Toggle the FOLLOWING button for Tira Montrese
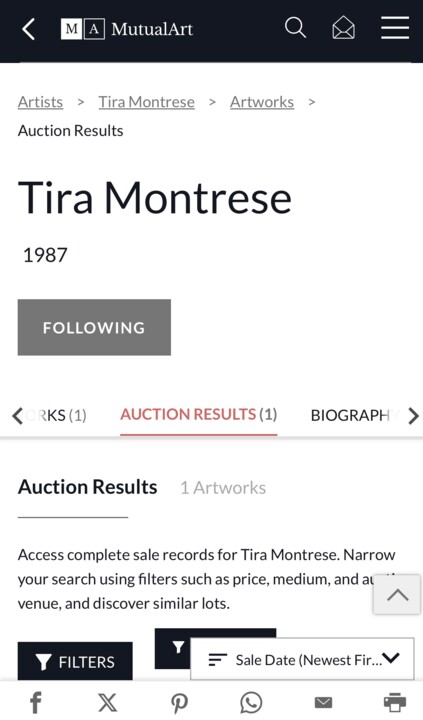 tap(94, 327)
